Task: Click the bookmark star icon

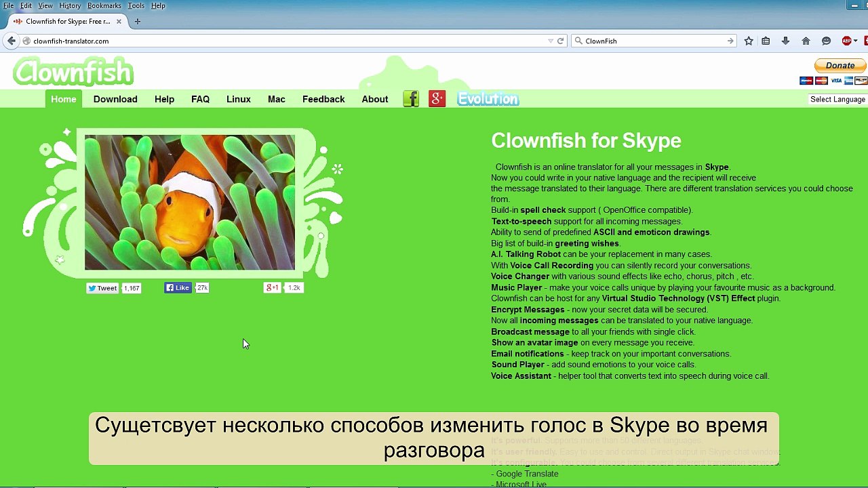Action: click(x=749, y=41)
